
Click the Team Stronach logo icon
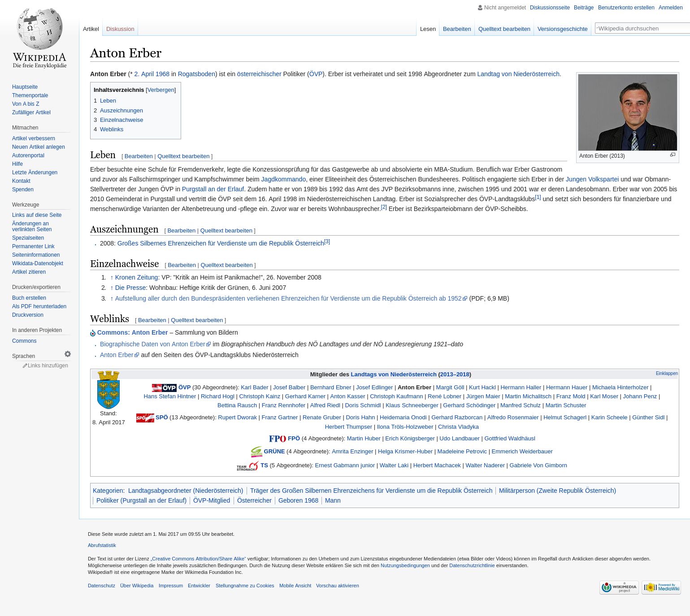(x=247, y=466)
